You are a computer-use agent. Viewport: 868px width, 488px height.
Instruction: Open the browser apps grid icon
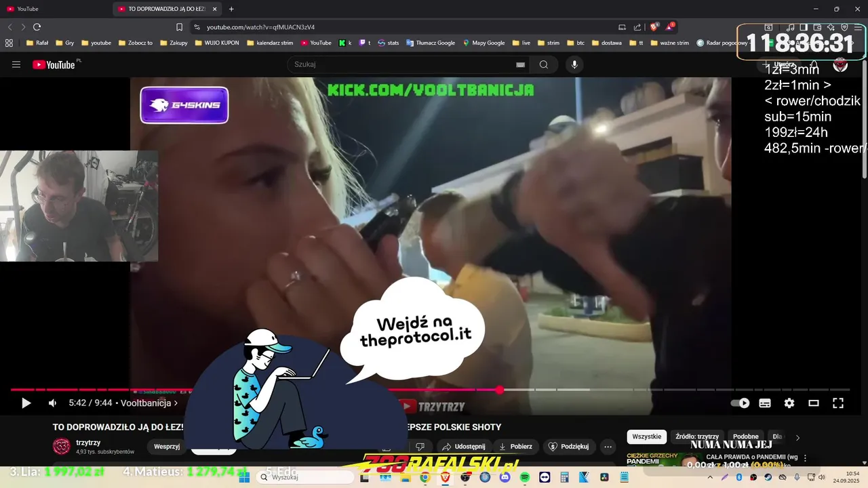pos(9,43)
